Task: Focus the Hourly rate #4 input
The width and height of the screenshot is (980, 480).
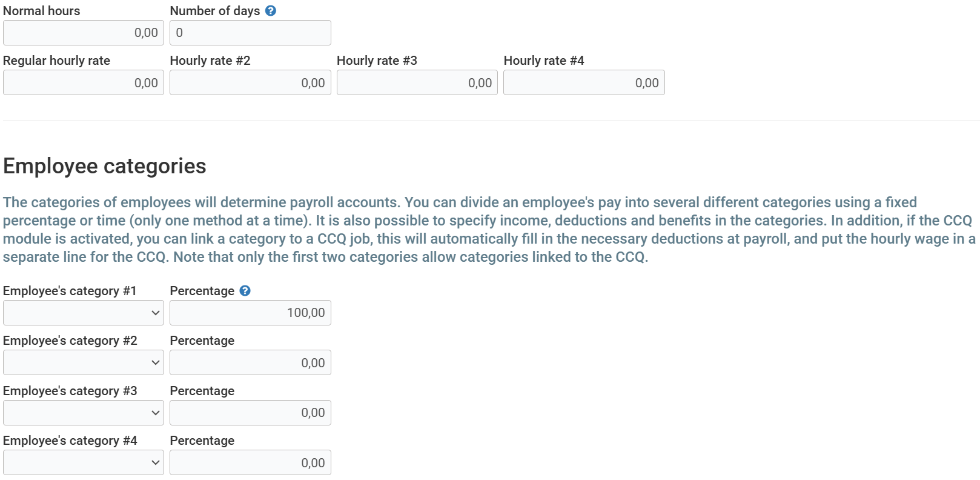Action: [584, 83]
